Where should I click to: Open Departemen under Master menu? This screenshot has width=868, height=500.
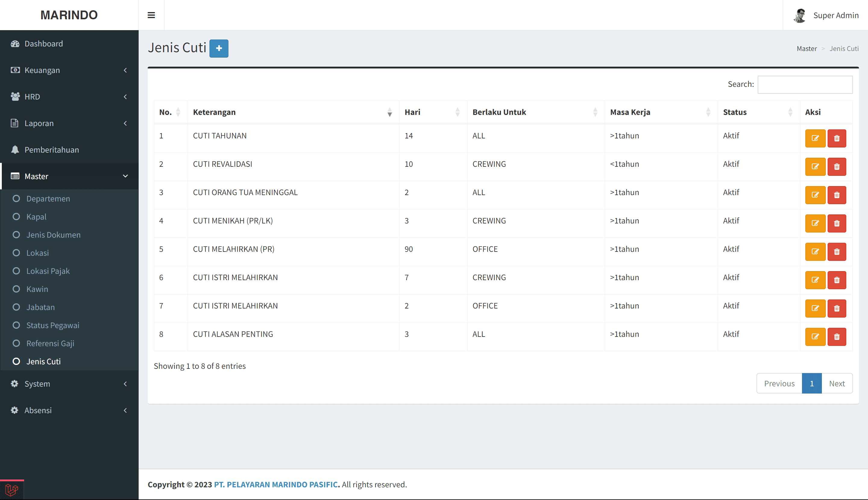[48, 198]
